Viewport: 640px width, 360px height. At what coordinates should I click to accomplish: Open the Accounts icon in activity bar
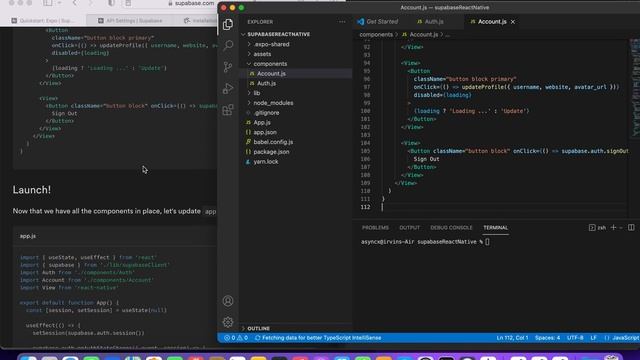(x=228, y=301)
